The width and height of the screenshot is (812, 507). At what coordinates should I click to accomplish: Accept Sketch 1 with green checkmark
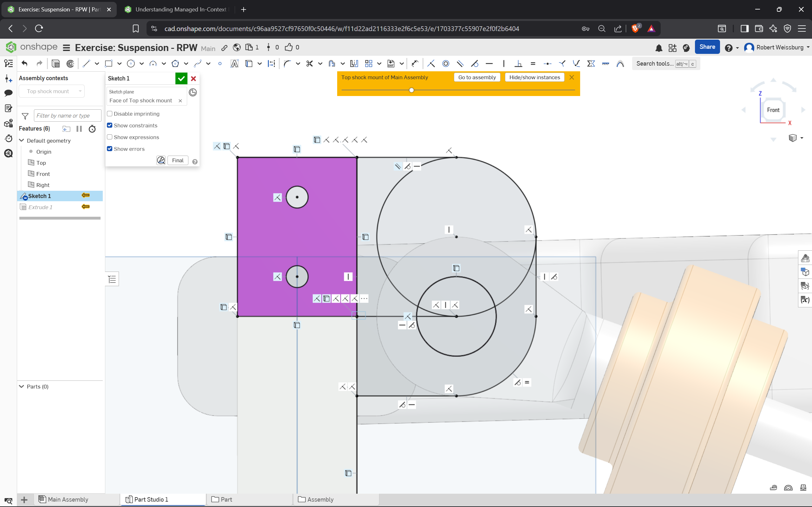click(x=181, y=79)
